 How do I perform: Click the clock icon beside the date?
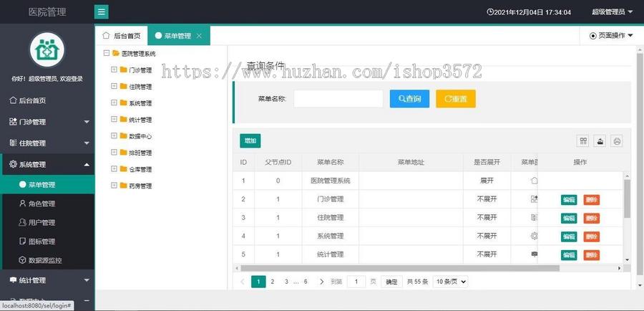pyautogui.click(x=489, y=12)
